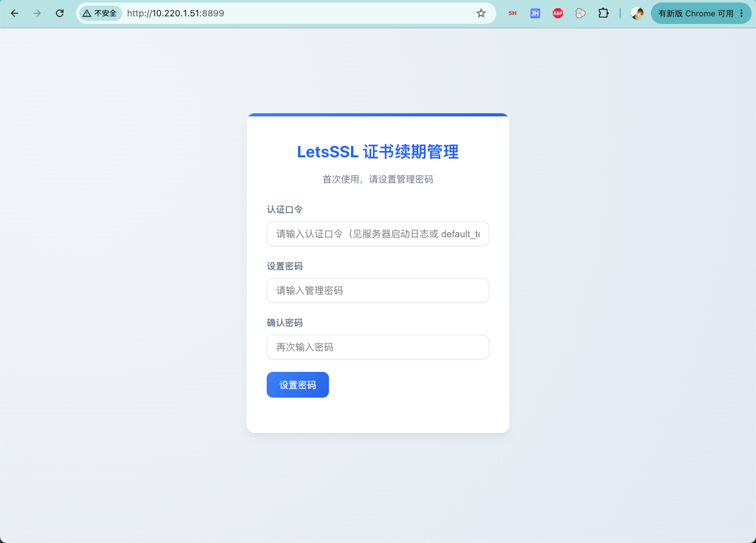The image size is (756, 543).
Task: Open the extensions puzzle-piece menu
Action: 603,13
